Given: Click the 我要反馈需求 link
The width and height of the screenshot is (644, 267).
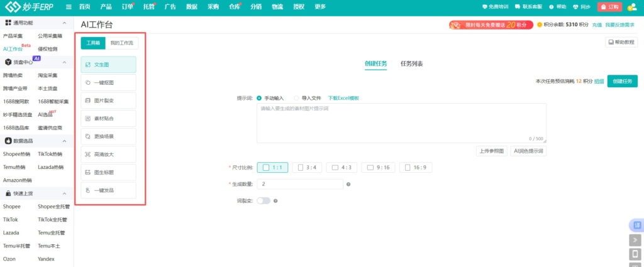Looking at the screenshot, I should (x=619, y=25).
